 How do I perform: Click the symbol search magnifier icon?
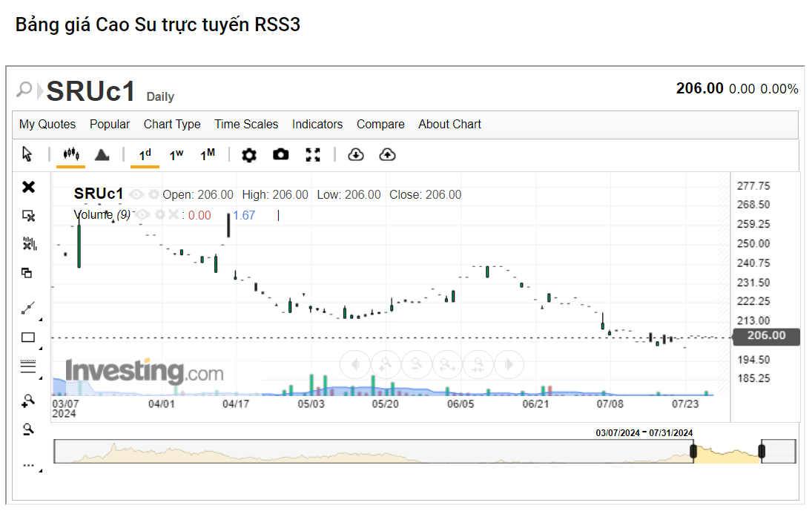pyautogui.click(x=24, y=90)
